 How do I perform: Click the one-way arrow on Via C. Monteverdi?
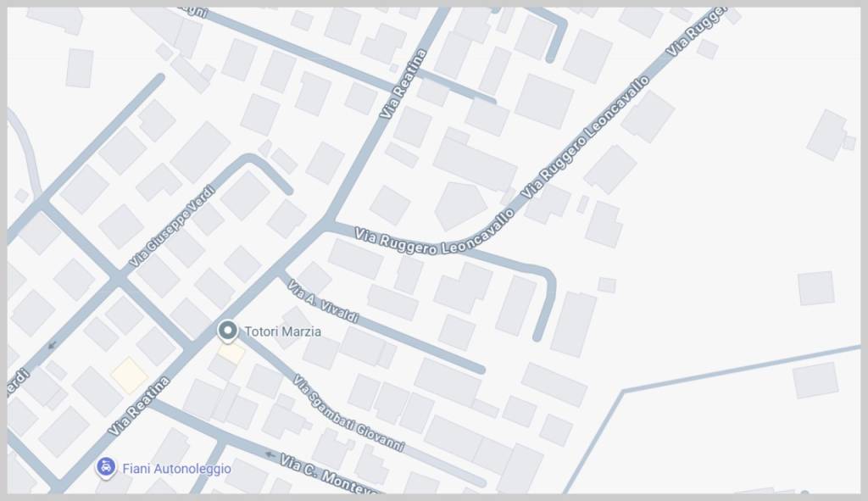[270, 455]
